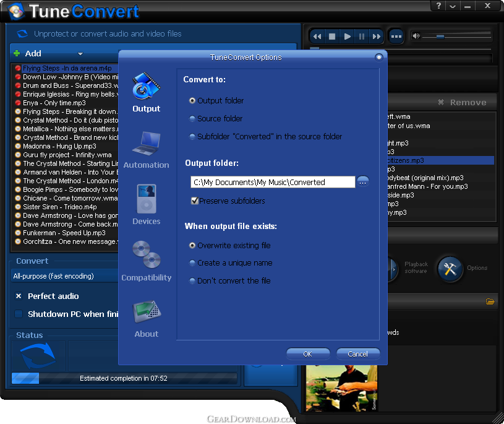Open the Automation options tab

[146, 150]
